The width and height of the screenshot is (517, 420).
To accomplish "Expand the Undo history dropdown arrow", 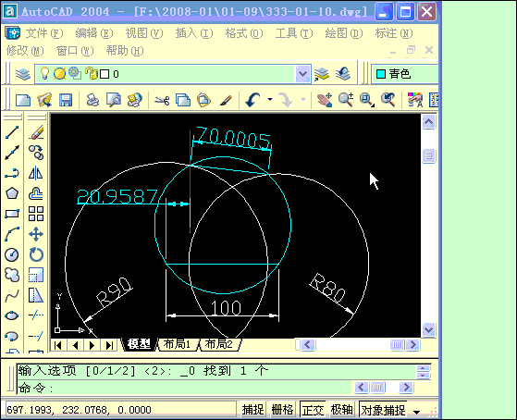I will (x=270, y=100).
